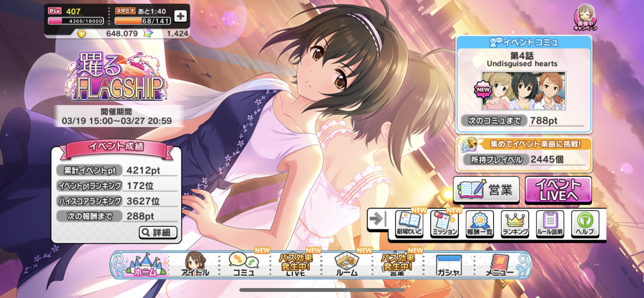Open the ルーム room tab
The width and height of the screenshot is (644, 298).
click(x=347, y=265)
